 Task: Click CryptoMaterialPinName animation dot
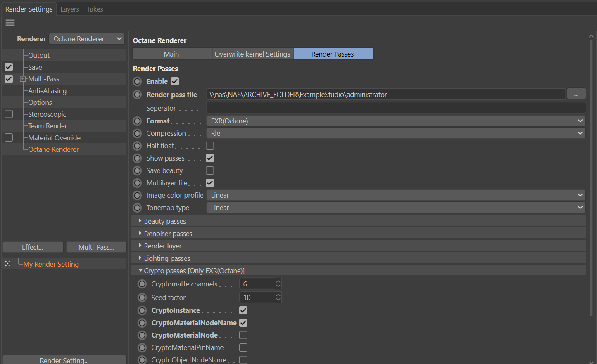[143, 347]
